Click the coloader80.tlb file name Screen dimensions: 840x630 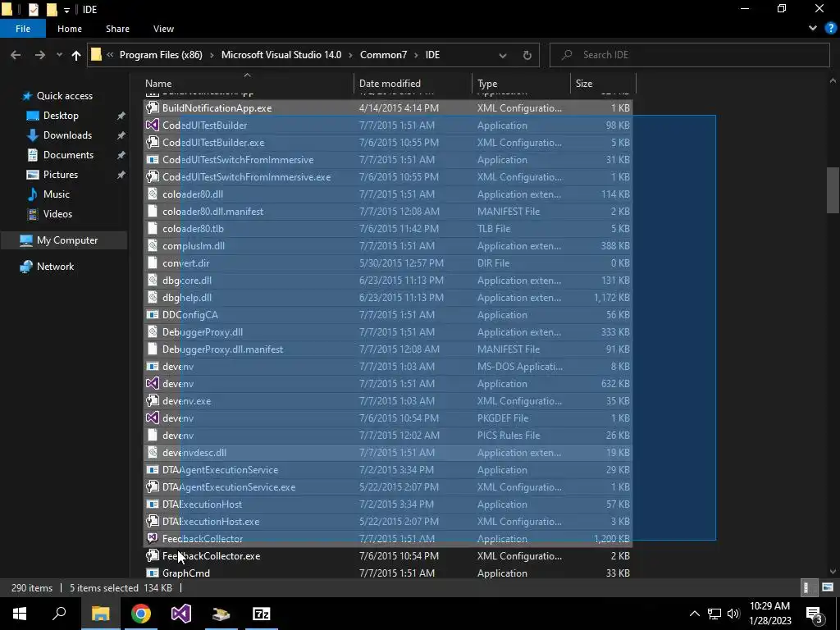pyautogui.click(x=193, y=229)
